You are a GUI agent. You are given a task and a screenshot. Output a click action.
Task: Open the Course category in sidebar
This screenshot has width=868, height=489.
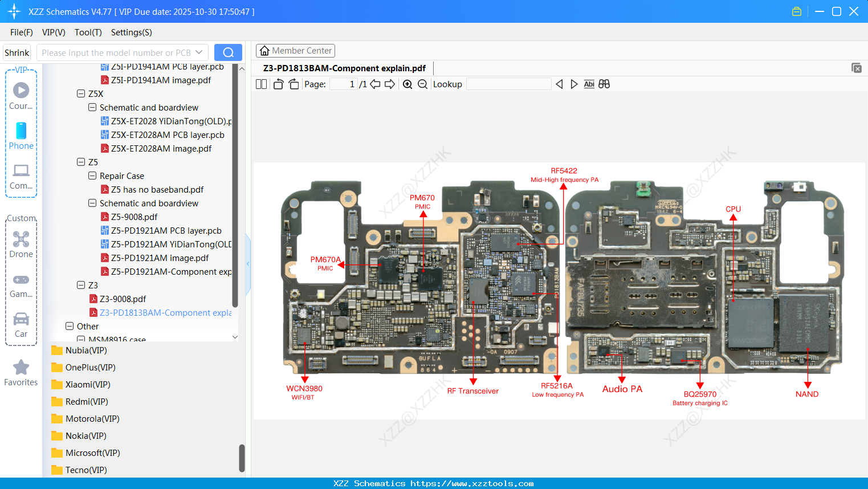21,96
